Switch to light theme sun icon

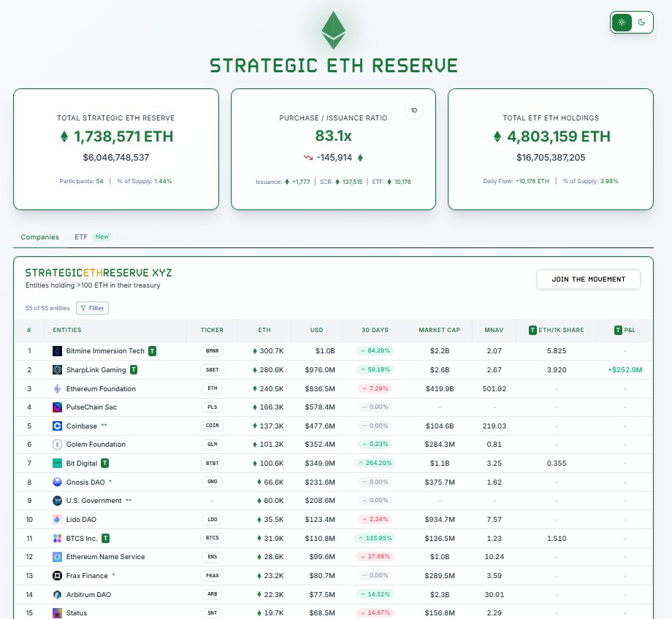622,23
